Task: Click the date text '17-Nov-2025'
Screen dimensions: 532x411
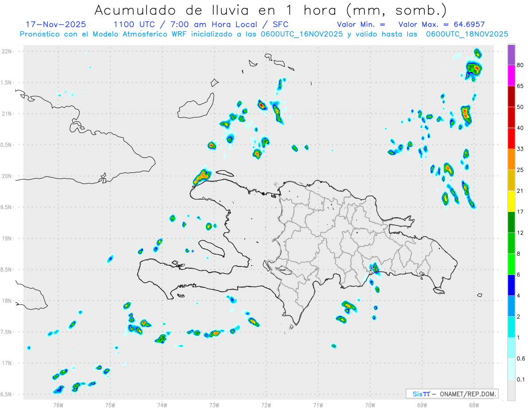Action: (x=56, y=24)
